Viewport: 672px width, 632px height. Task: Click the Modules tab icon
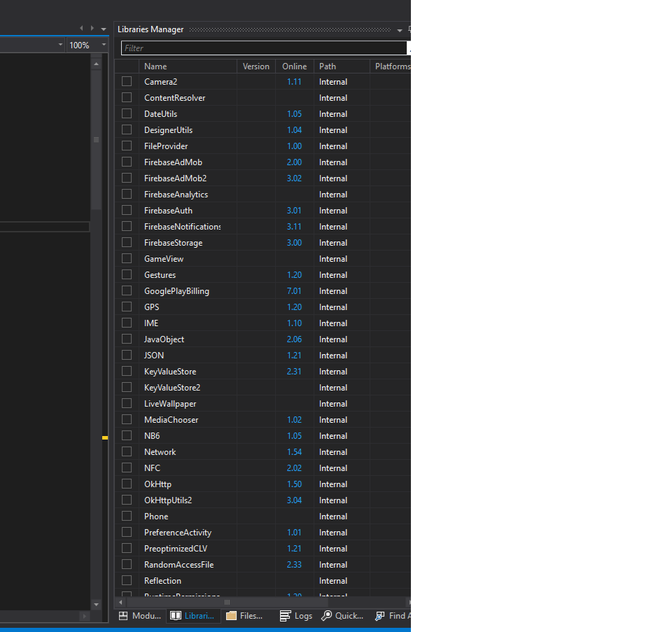(x=123, y=616)
